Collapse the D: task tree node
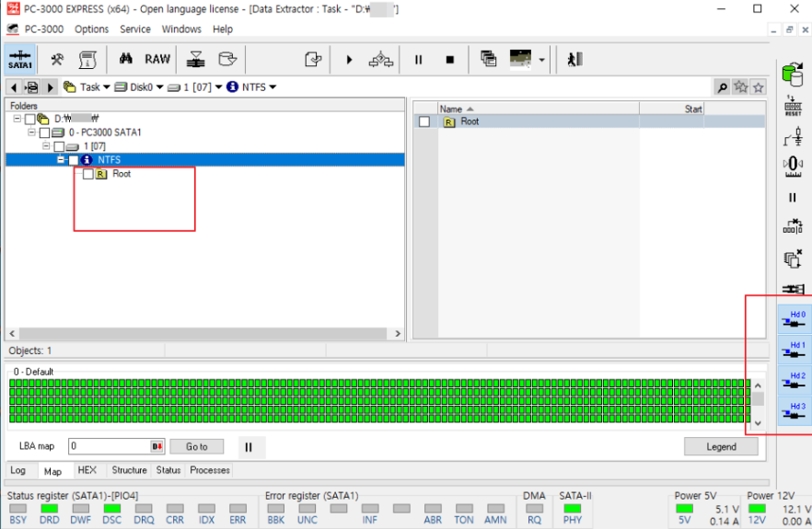Image resolution: width=812 pixels, height=529 pixels. 17,119
